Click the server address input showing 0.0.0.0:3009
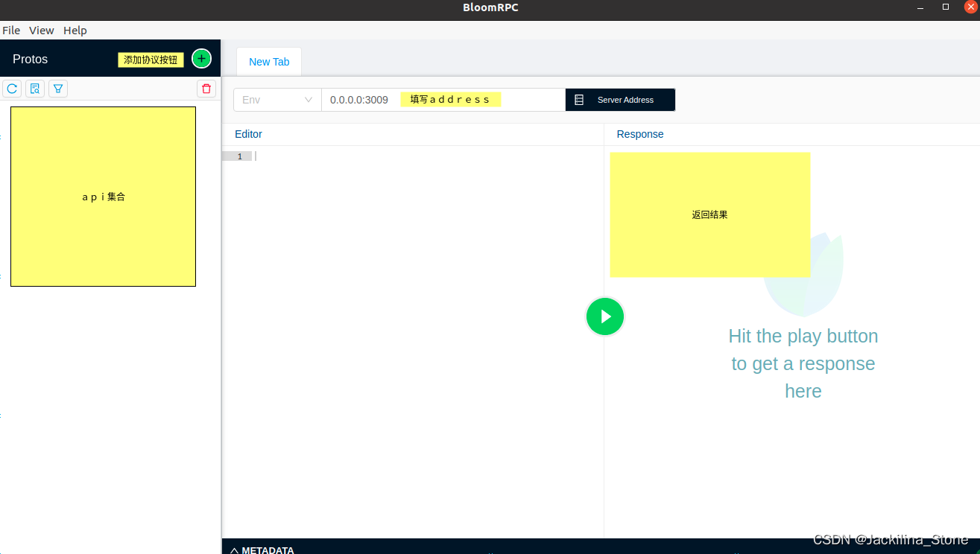 coord(443,100)
